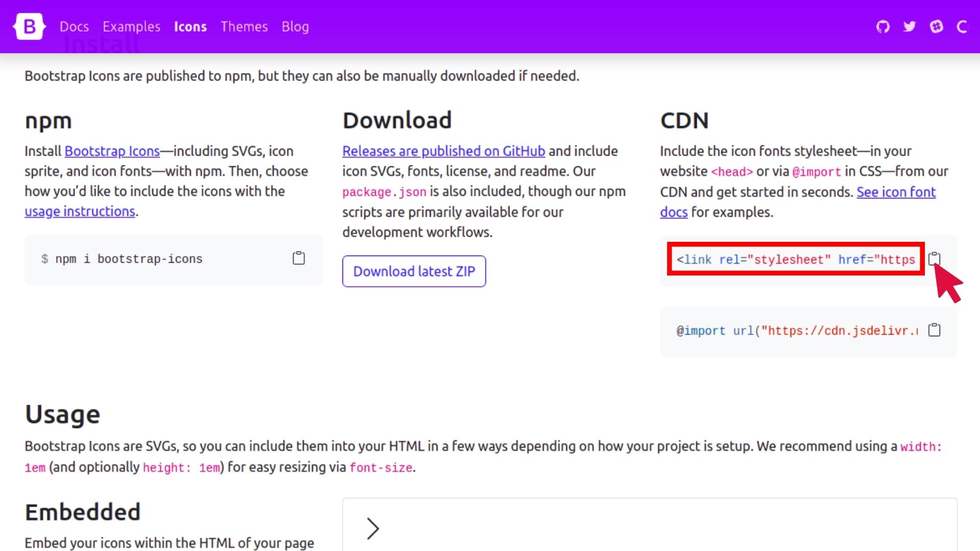Click the font-size inline code

pyautogui.click(x=381, y=468)
